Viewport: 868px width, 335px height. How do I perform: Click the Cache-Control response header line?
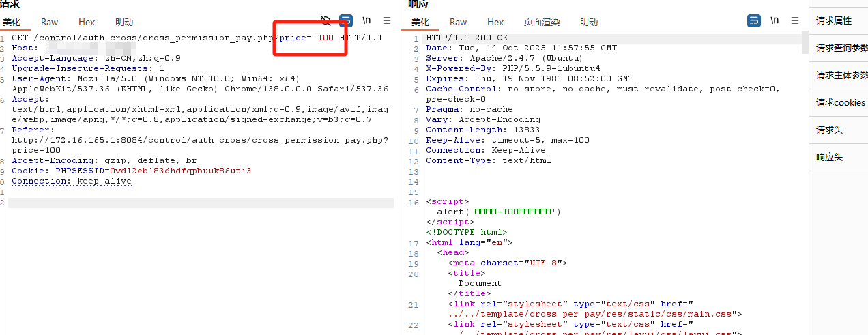603,94
